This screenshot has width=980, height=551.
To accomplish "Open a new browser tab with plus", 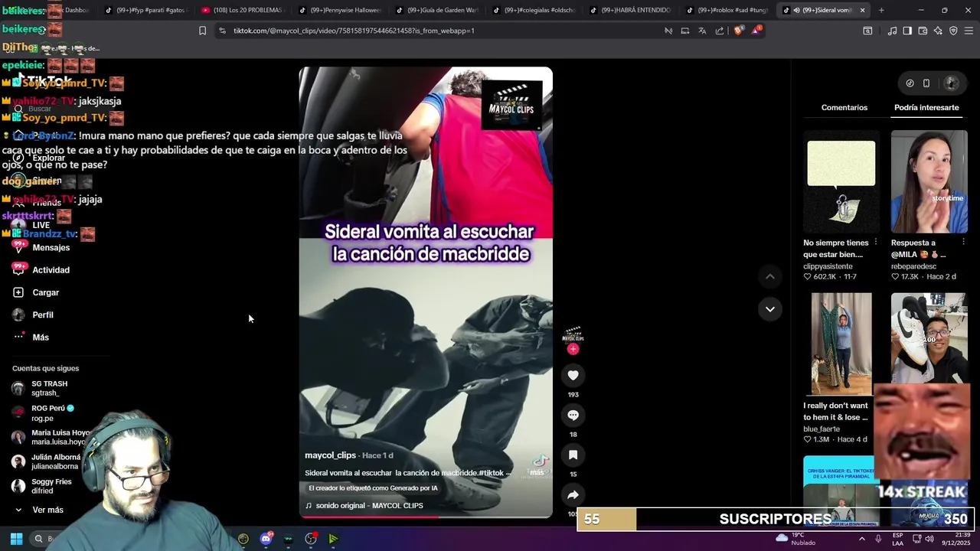I will [x=881, y=10].
